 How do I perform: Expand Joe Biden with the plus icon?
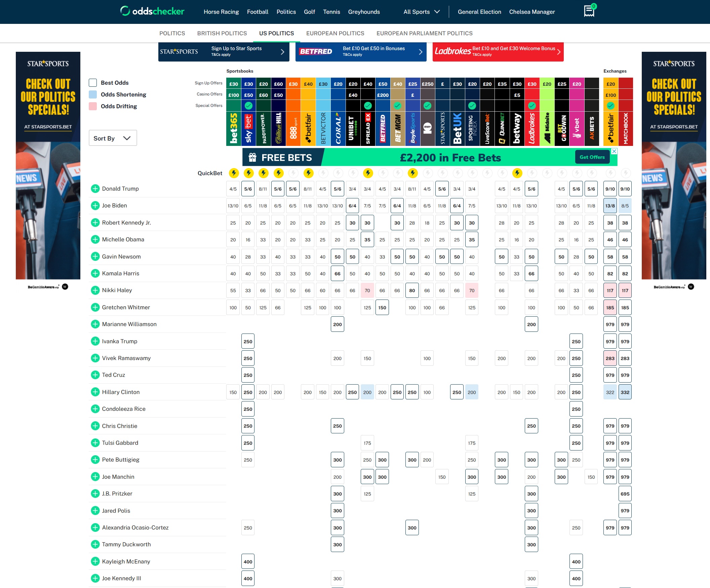click(95, 205)
